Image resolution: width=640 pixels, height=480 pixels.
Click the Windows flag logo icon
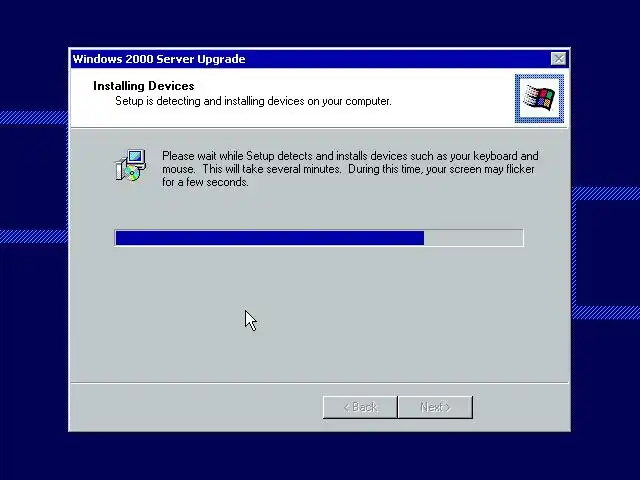coord(539,98)
